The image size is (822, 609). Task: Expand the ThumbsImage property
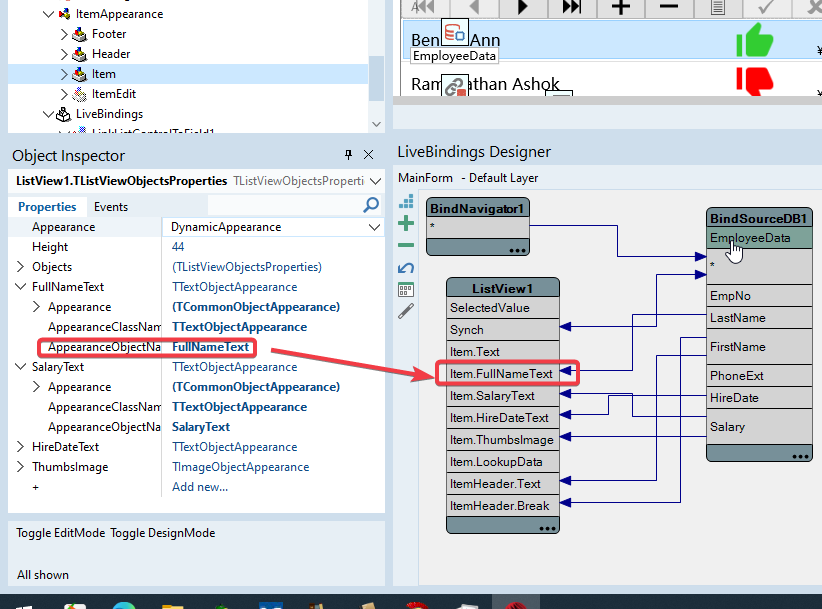tap(20, 467)
